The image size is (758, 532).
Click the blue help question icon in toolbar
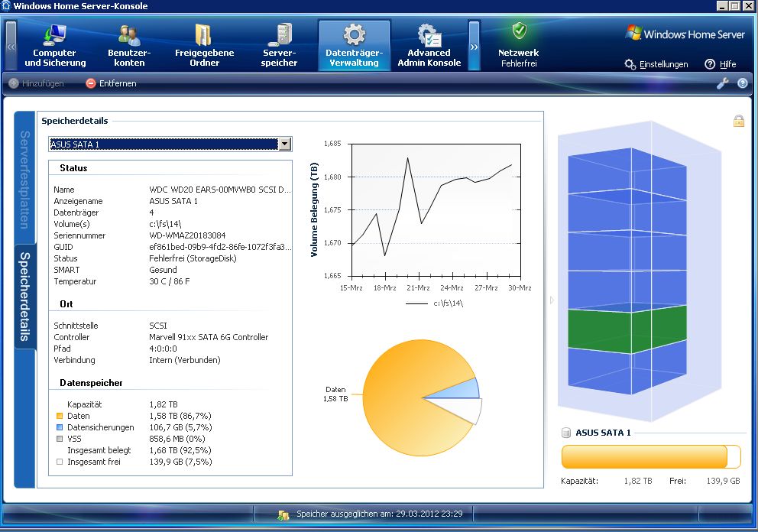[x=743, y=83]
